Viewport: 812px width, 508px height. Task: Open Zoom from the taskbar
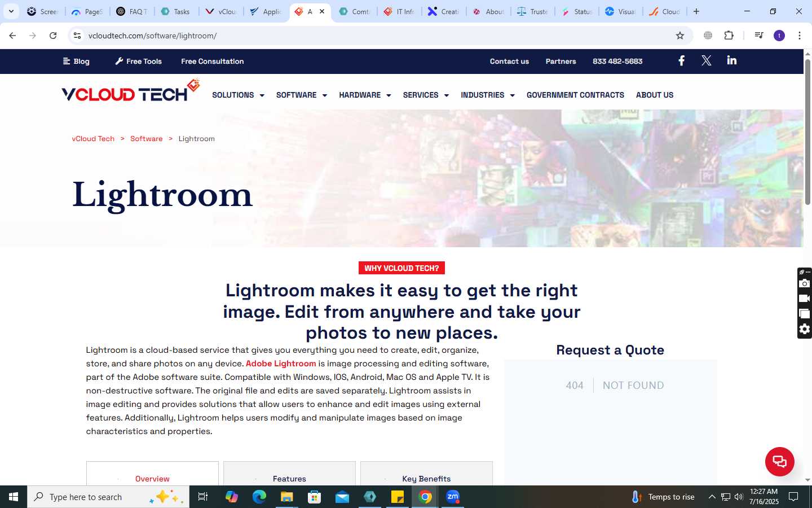[453, 497]
